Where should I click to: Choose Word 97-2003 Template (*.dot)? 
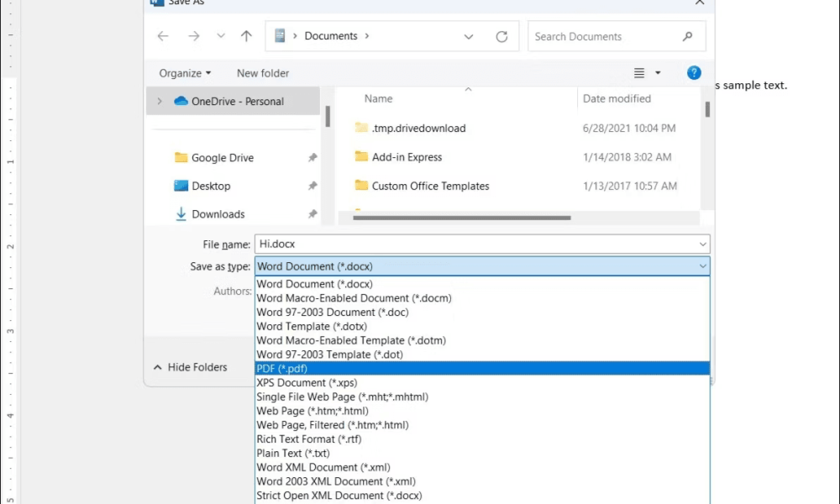pyautogui.click(x=482, y=354)
